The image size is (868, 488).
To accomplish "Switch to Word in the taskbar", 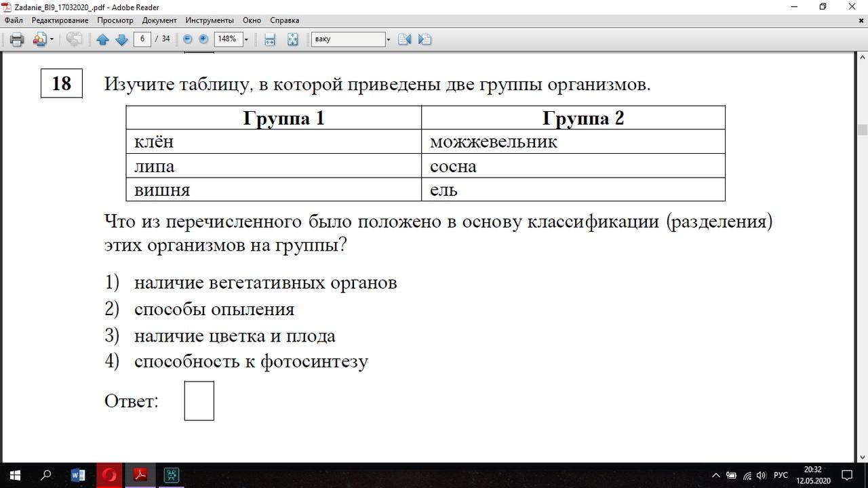I will 77,475.
